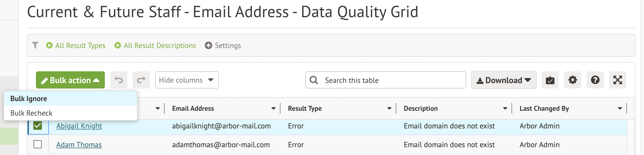This screenshot has height=155, width=644.
Task: Choose Bulk Recheck from the menu
Action: click(31, 113)
